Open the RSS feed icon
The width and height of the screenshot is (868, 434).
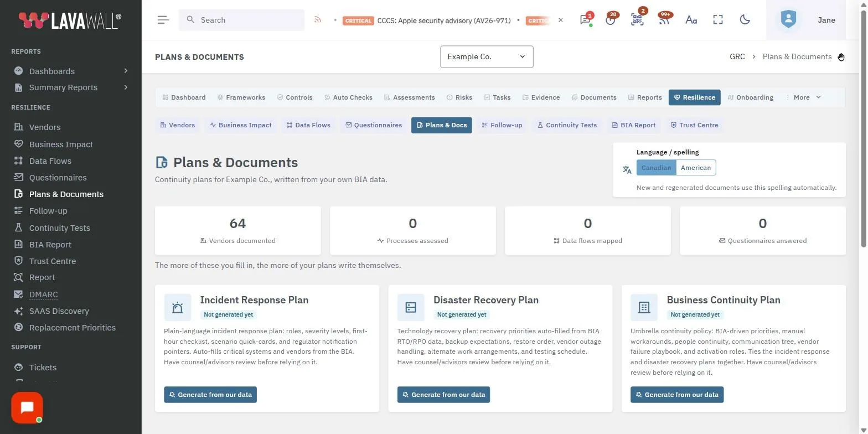pyautogui.click(x=318, y=20)
